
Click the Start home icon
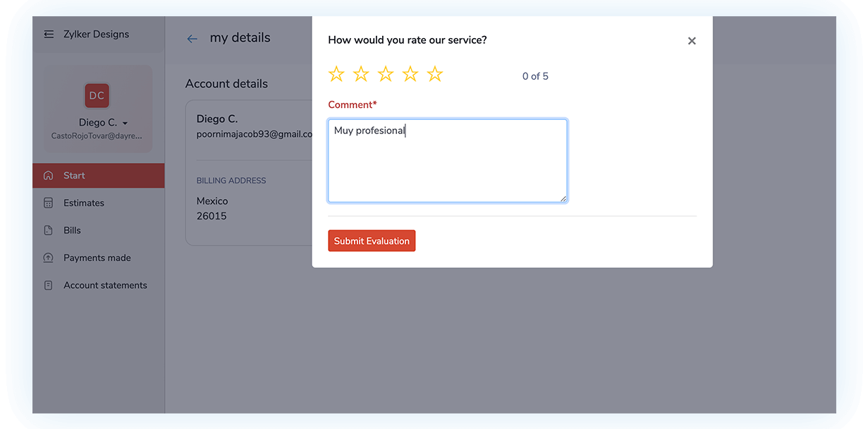47,175
